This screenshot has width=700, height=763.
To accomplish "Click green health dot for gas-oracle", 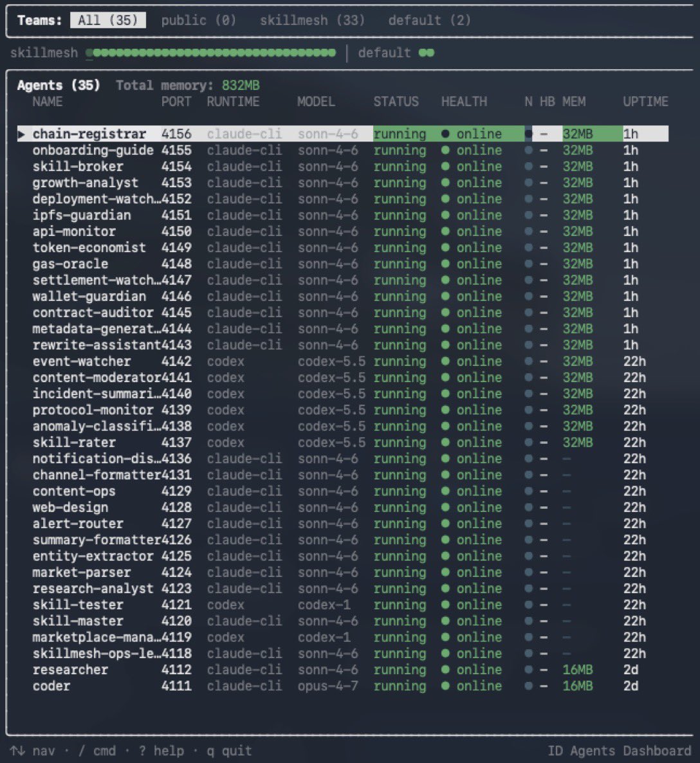I will tap(445, 264).
